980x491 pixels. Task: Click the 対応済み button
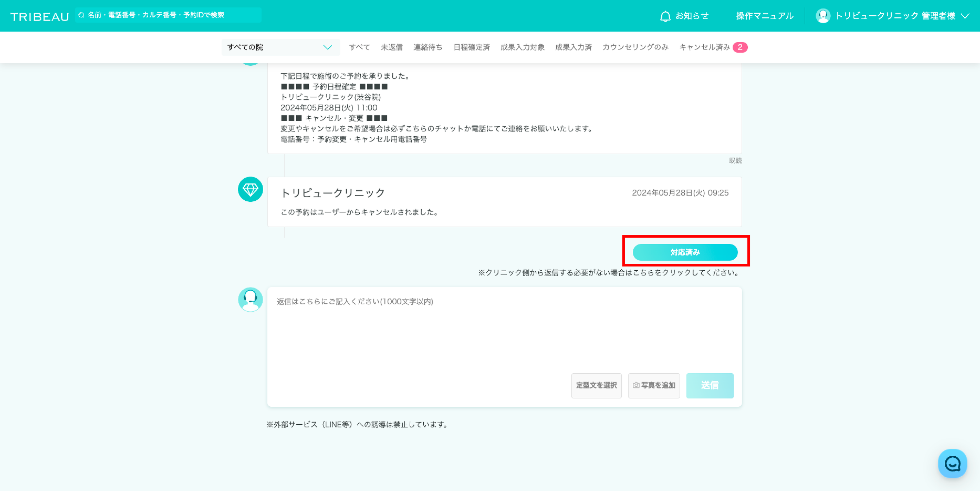tap(685, 252)
